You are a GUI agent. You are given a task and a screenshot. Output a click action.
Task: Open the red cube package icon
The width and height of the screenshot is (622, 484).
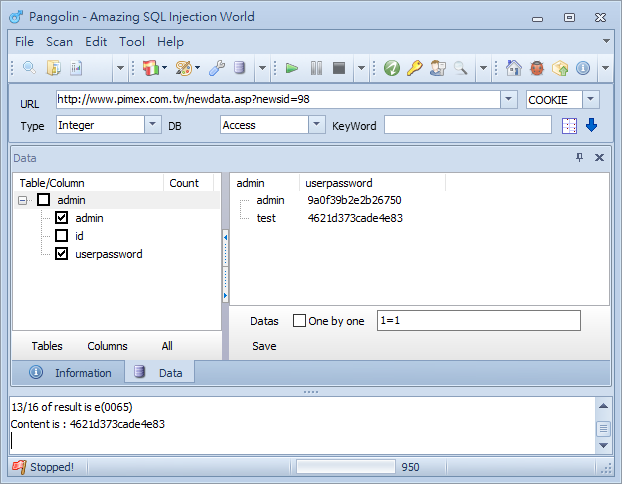point(151,68)
